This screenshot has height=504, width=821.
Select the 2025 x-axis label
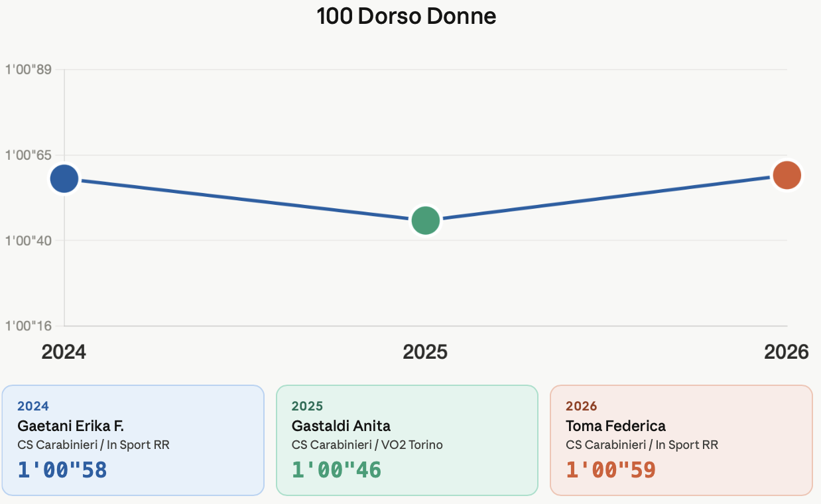pos(425,351)
